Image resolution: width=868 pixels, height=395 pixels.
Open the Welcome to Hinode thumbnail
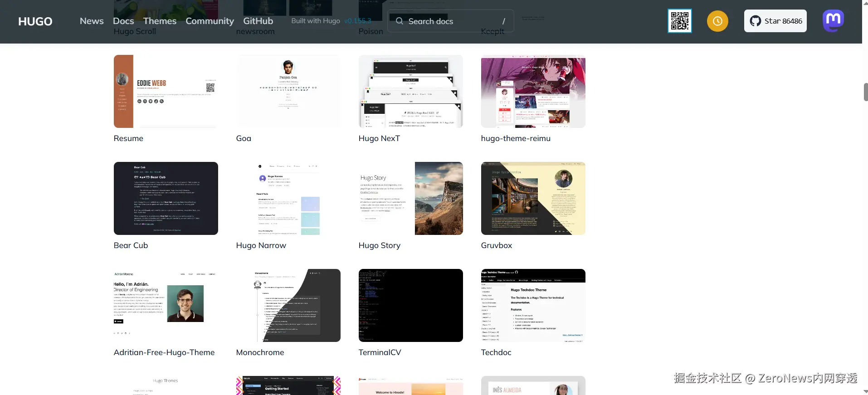point(411,385)
